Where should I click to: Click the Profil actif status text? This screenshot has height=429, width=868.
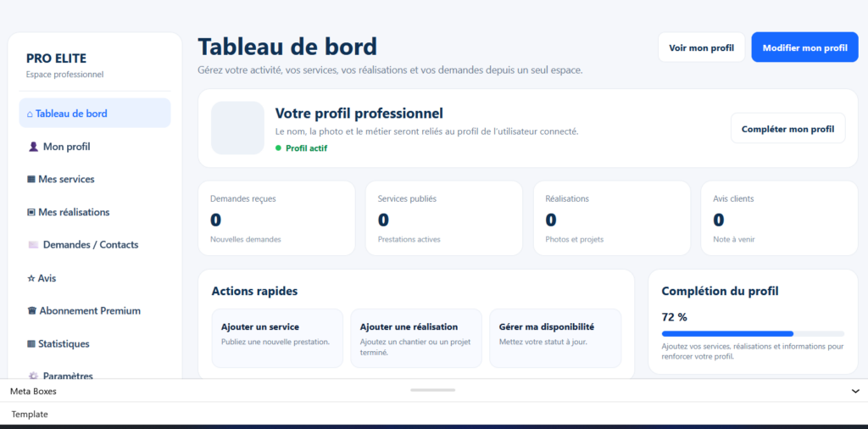coord(306,148)
